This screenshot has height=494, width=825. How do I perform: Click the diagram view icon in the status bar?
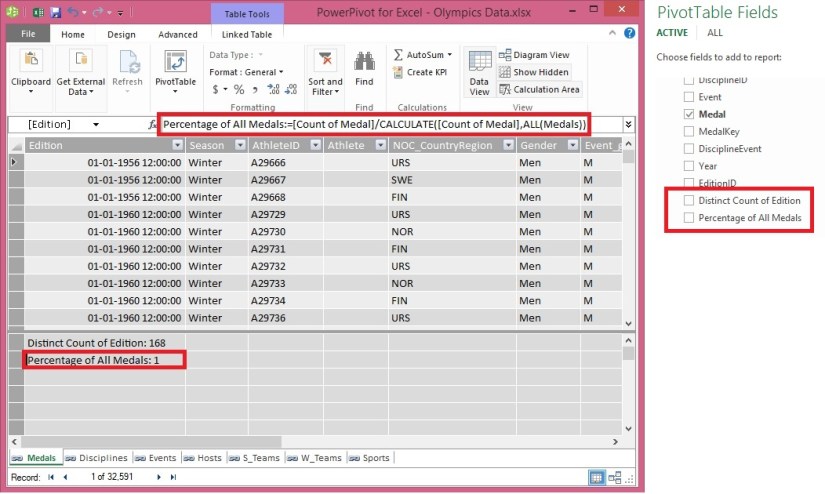coord(615,478)
